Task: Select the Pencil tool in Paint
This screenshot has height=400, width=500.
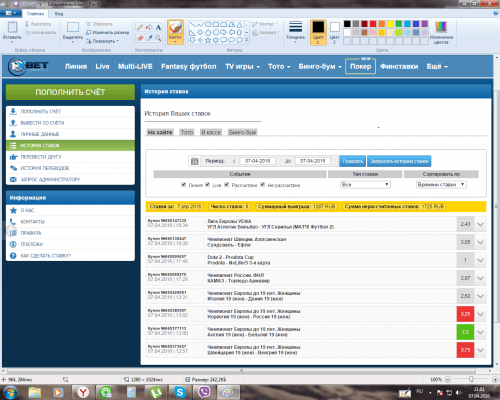Action: click(x=140, y=27)
